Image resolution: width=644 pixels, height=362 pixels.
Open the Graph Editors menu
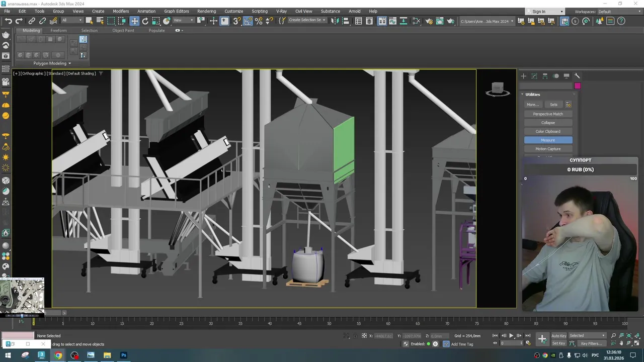click(177, 11)
